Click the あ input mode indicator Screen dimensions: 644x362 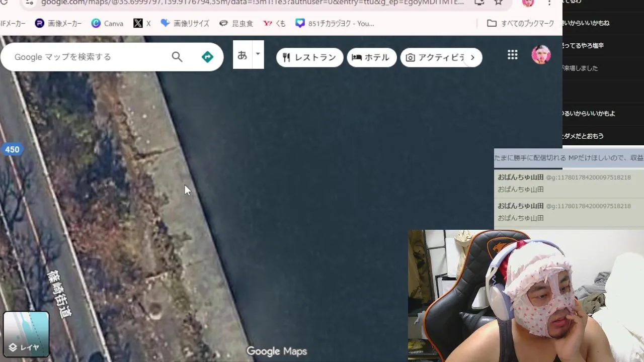(x=243, y=54)
